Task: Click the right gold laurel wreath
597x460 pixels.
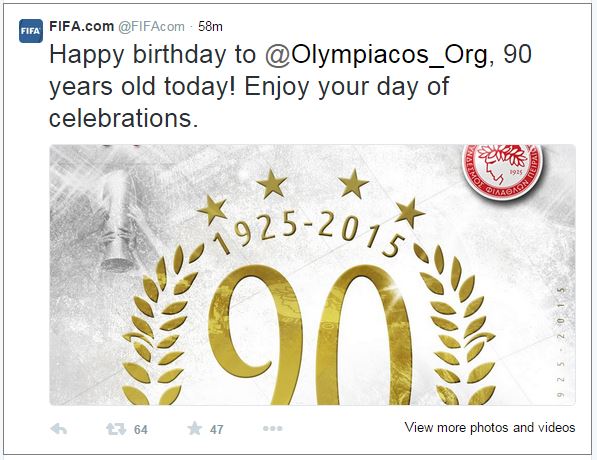Action: [455, 326]
